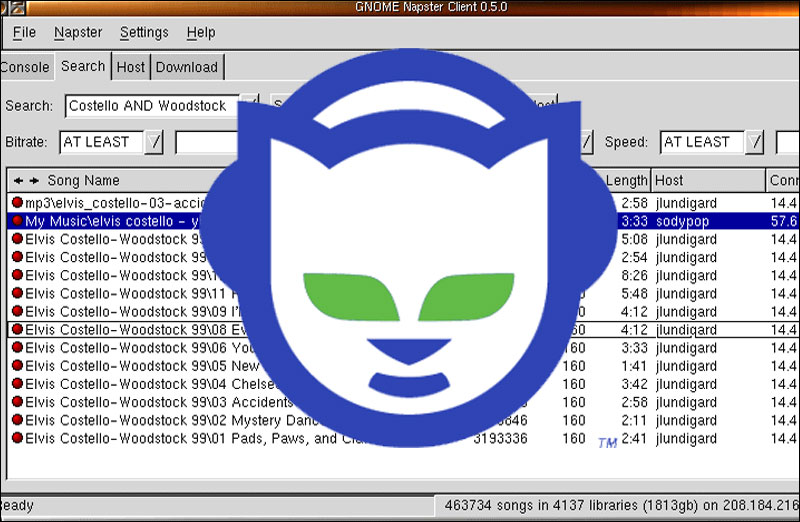Select Elvis Costello-Woodstock 99\09 song
Screen dimensions: 800x522
click(404, 311)
